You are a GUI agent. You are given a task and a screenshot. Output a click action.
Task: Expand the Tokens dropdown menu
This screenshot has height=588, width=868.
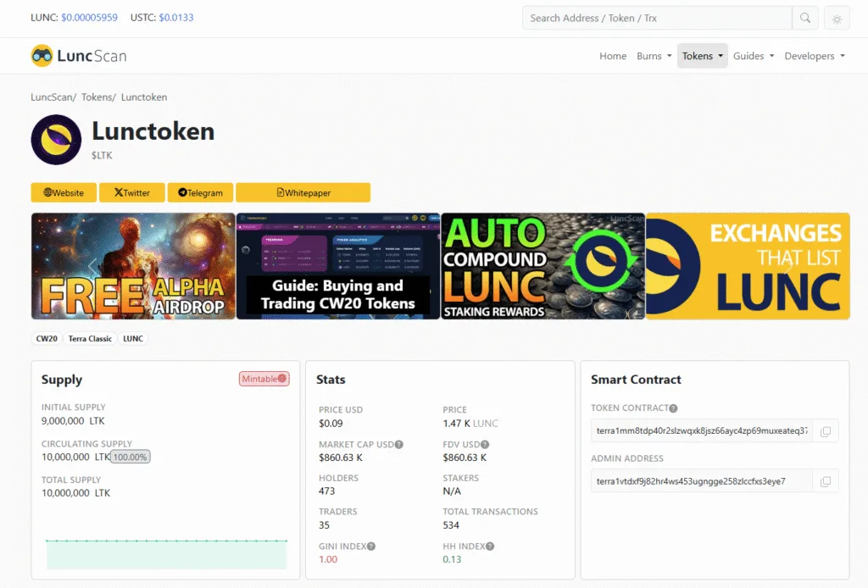coord(703,56)
